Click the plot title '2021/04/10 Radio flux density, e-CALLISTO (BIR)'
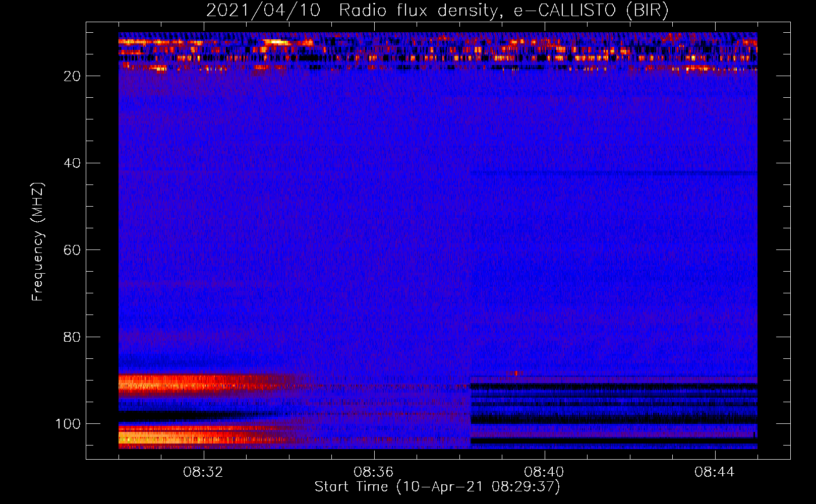Screen dimensions: 816x504 (437, 11)
